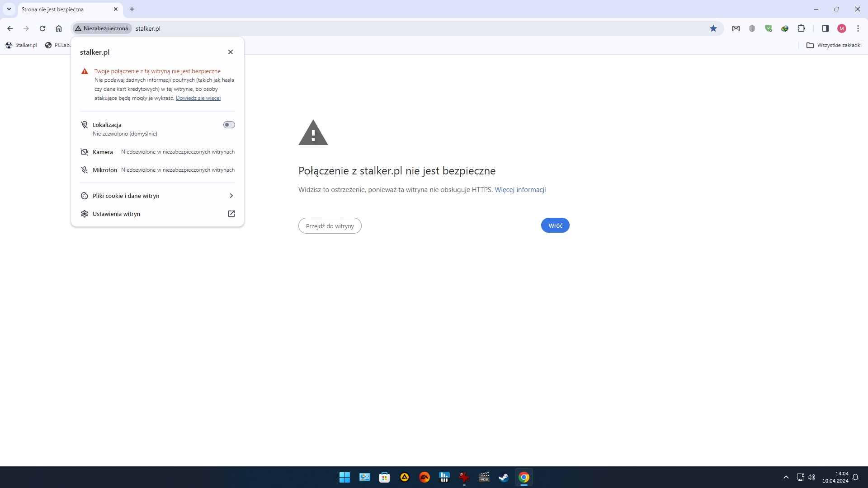868x488 pixels.
Task: Open the Microsoft Store taskbar icon
Action: coord(385,477)
